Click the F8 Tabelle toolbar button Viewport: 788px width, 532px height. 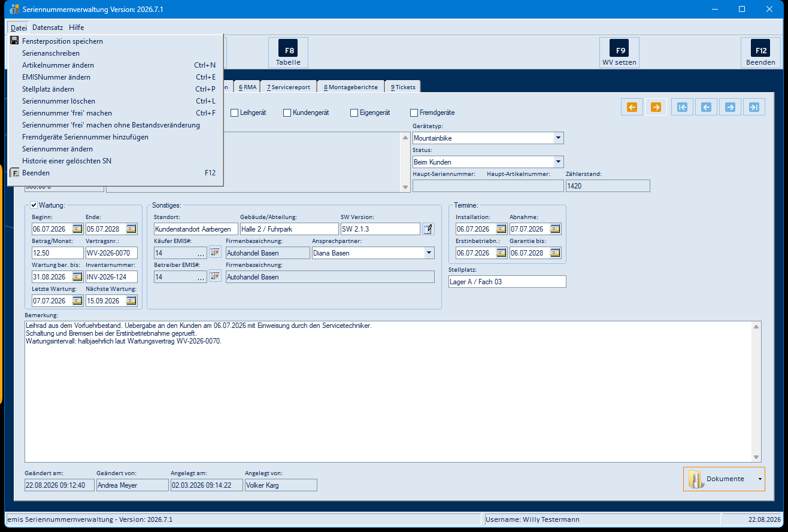tap(289, 53)
